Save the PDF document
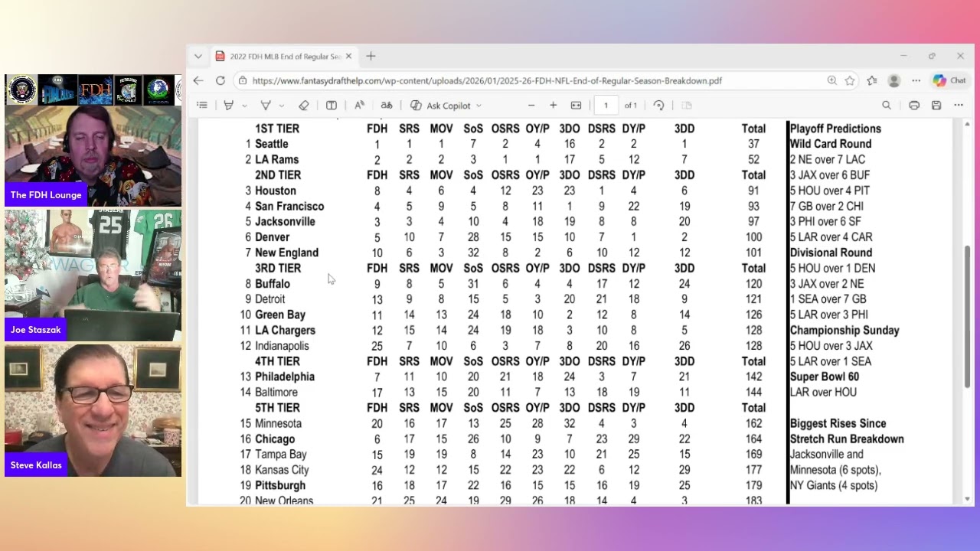This screenshot has width=980, height=551. 936,106
